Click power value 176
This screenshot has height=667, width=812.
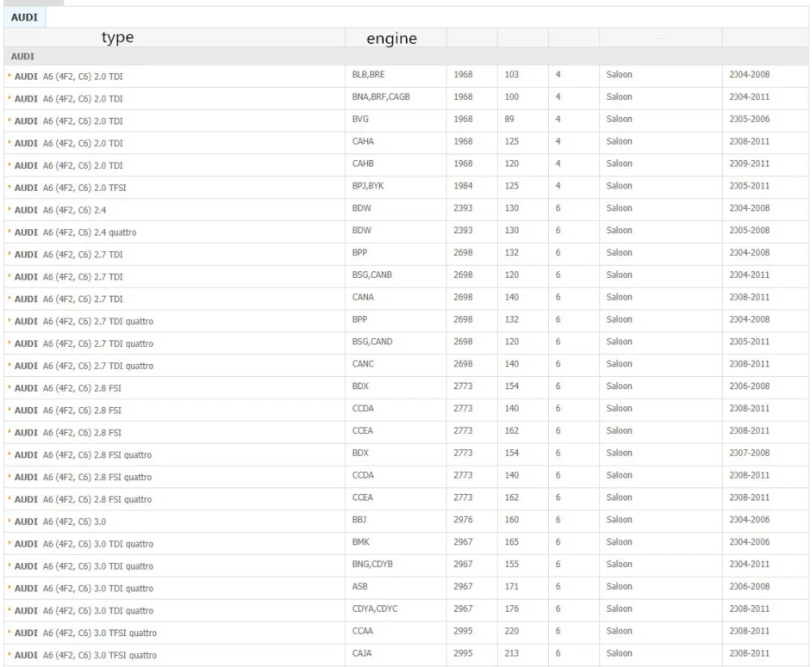tap(512, 609)
